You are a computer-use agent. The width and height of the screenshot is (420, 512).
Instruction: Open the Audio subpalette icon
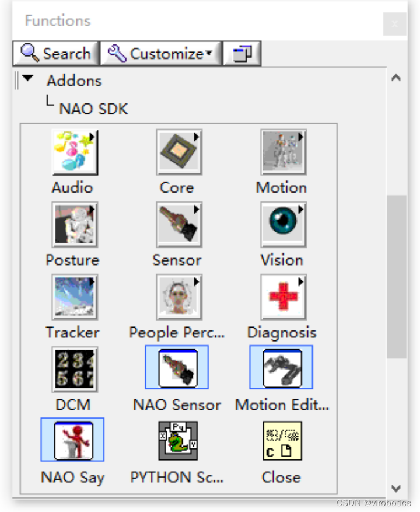(x=75, y=152)
